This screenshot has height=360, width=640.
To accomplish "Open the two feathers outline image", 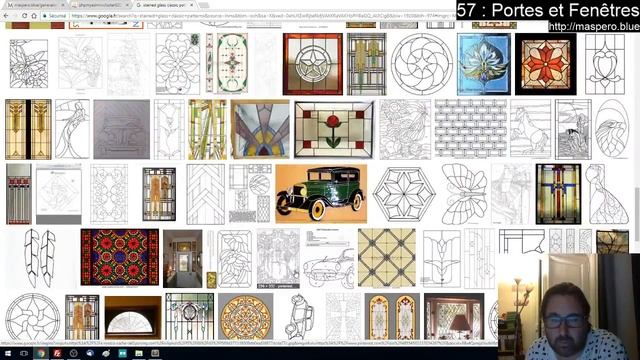I will pyautogui.click(x=40, y=258).
